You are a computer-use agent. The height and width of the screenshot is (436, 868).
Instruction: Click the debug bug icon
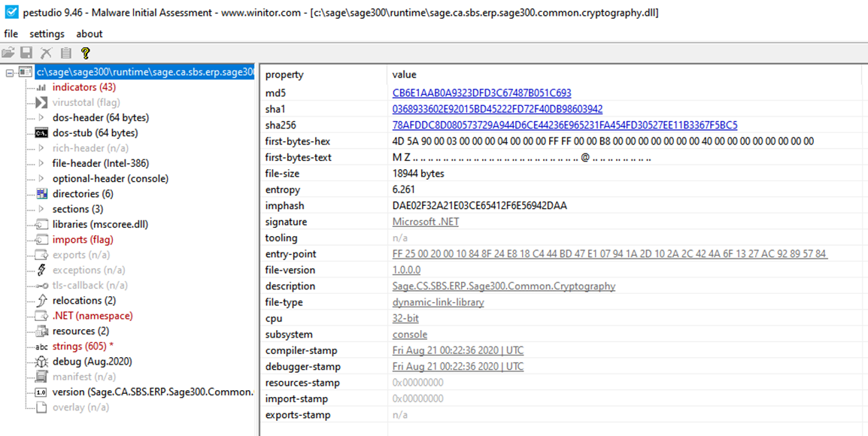(x=41, y=362)
